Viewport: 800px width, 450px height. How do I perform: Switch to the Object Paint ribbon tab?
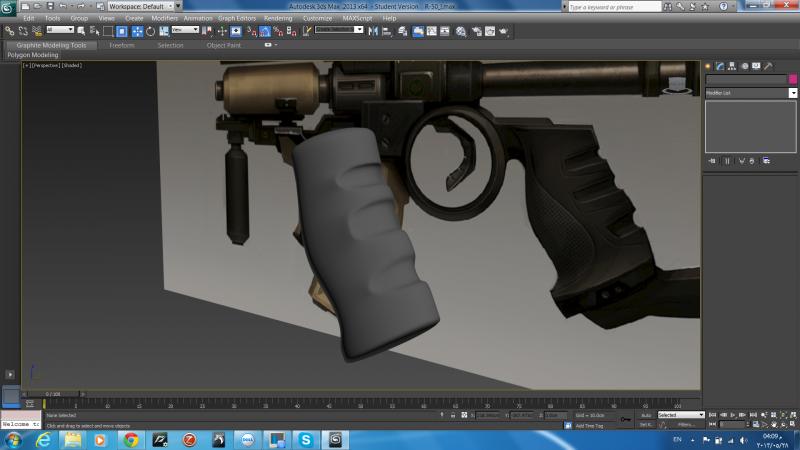[x=223, y=45]
